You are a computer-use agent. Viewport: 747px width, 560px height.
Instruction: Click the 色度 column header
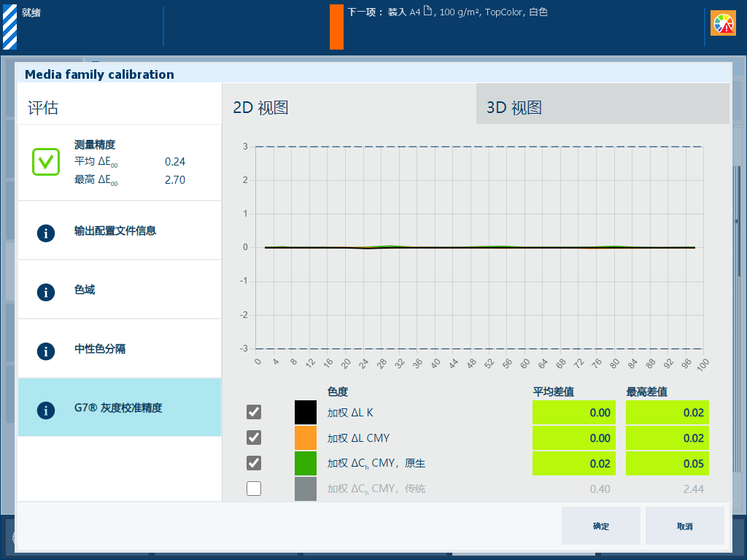coord(338,392)
